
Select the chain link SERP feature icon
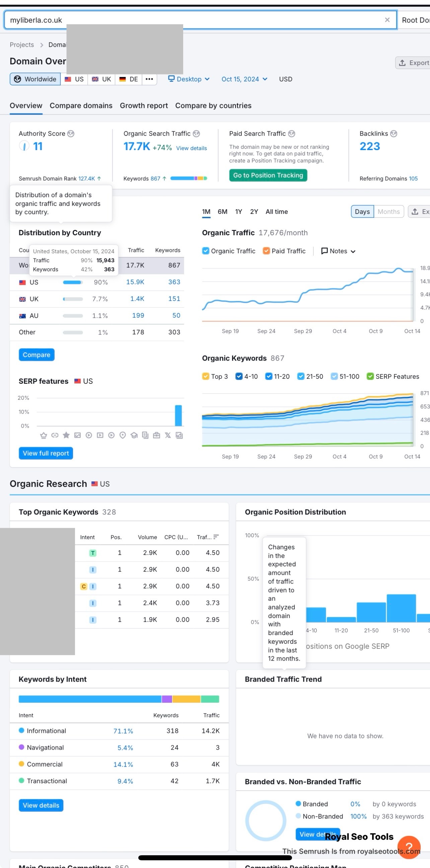[x=55, y=435]
